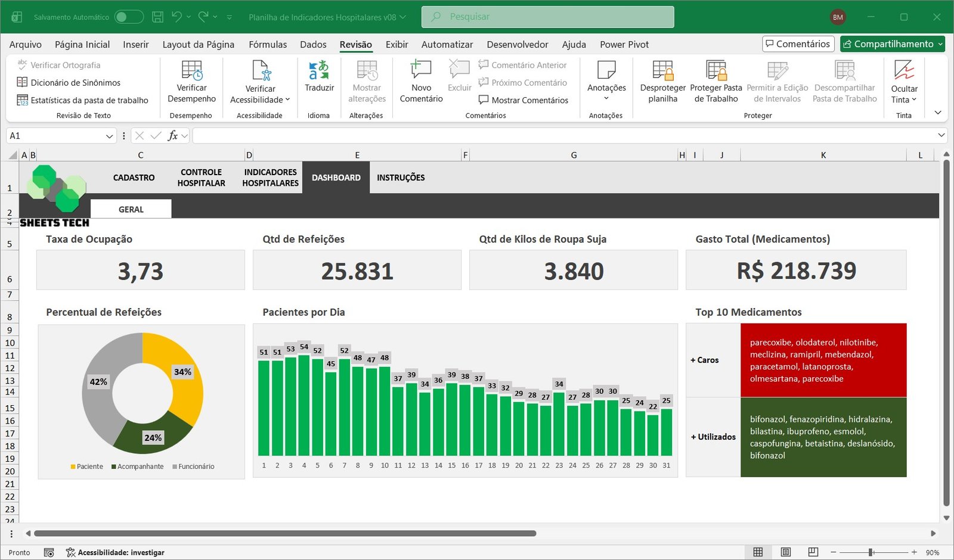The height and width of the screenshot is (560, 954).
Task: Expand the Name Box dropdown
Action: coord(109,136)
